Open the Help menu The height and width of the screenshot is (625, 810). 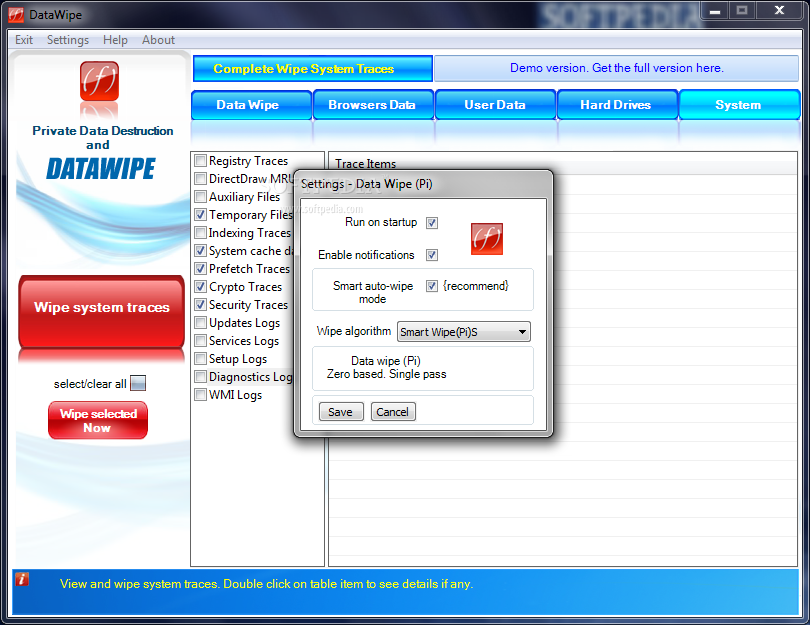coord(115,40)
